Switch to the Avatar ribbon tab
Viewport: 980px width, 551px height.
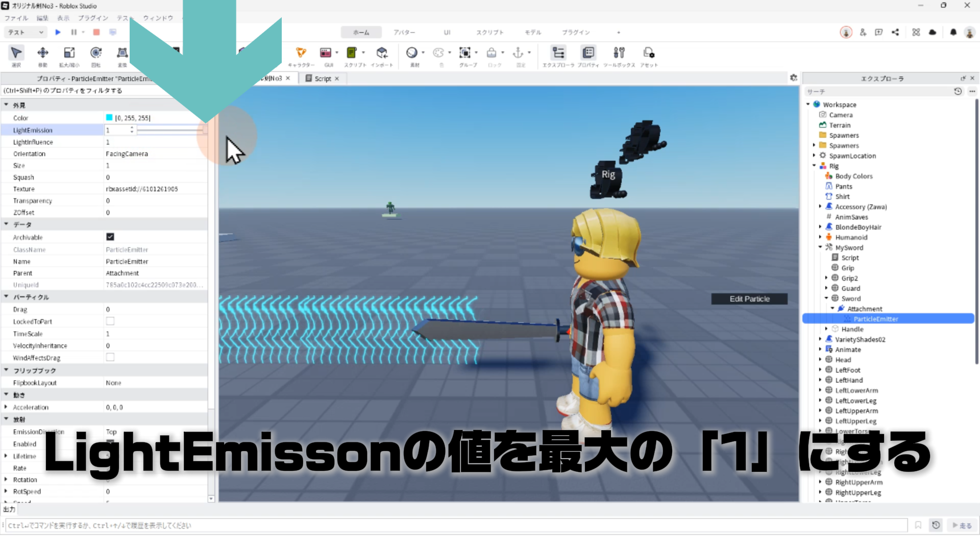pos(404,32)
